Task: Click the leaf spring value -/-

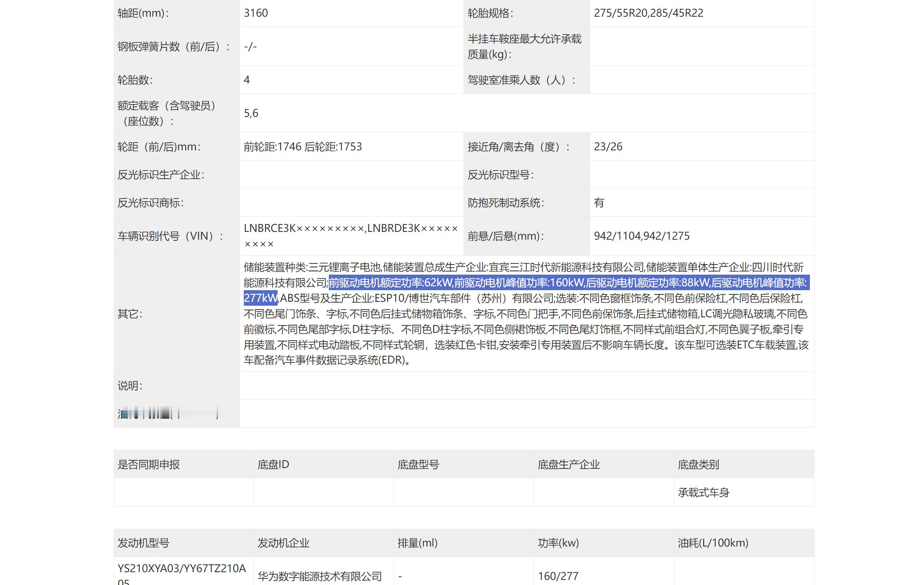Action: pos(250,47)
